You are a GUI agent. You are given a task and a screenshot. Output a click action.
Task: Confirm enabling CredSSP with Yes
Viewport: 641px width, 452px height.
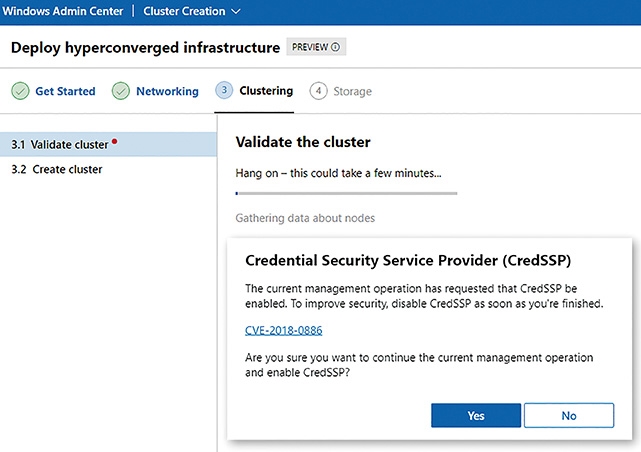click(x=476, y=415)
